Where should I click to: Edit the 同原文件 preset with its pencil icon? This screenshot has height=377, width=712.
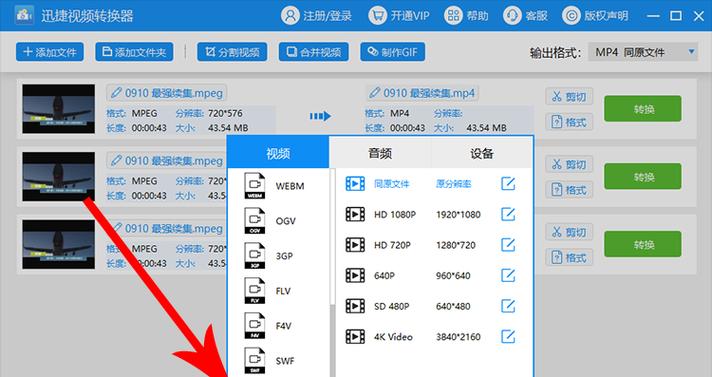[508, 184]
